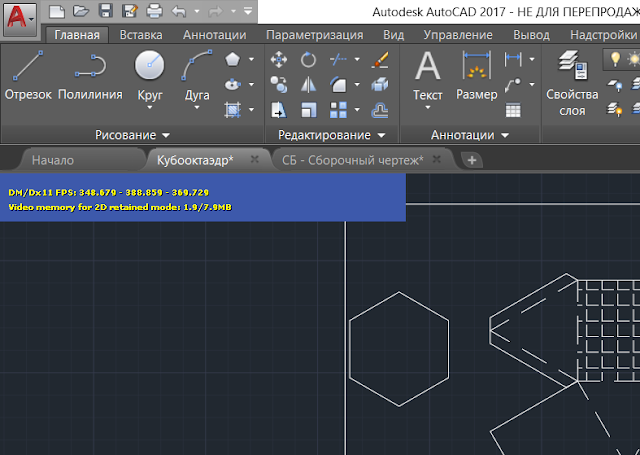Select the Array tool
Viewport: 640px width, 455px height.
click(x=338, y=110)
